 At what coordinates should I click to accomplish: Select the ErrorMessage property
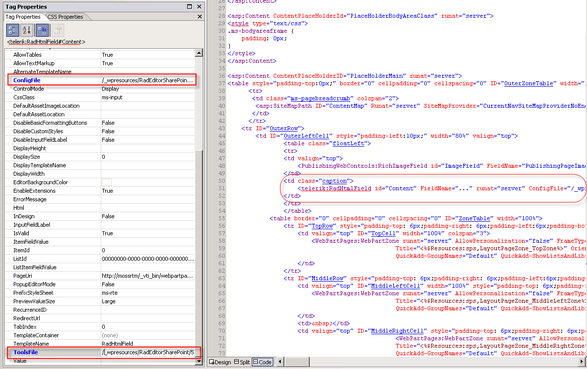[x=30, y=199]
